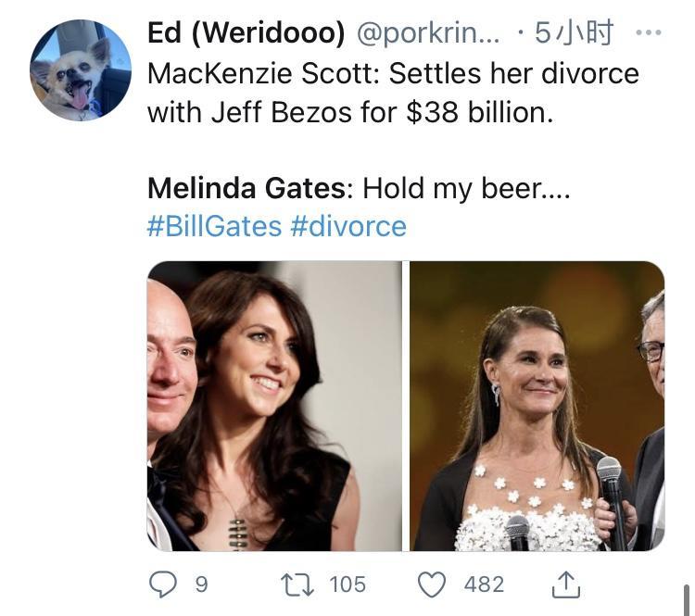Open the share tweet icon
The image size is (695, 616).
pos(565,584)
